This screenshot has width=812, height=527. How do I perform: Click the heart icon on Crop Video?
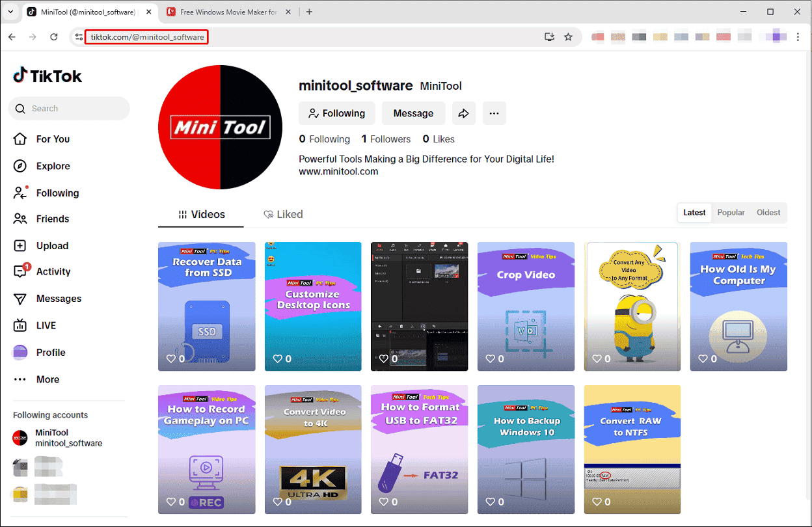491,358
